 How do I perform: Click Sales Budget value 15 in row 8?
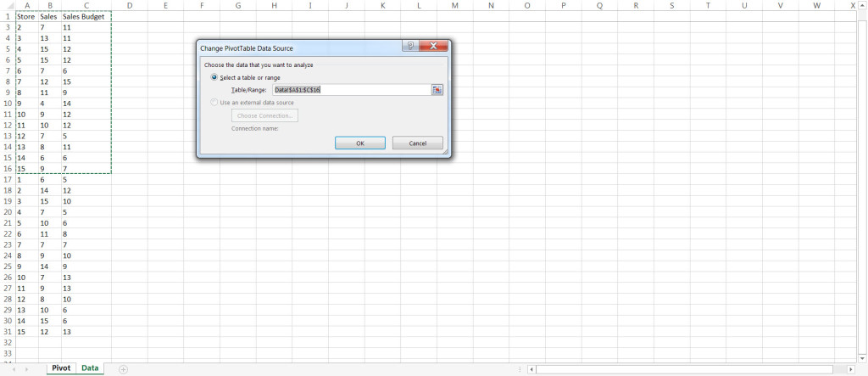coord(86,81)
